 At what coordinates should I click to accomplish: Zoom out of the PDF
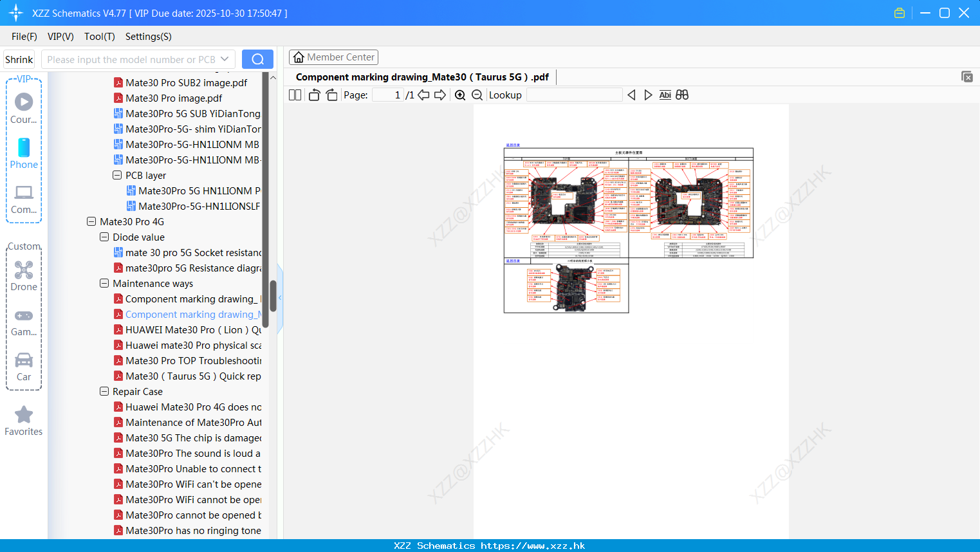pos(477,95)
